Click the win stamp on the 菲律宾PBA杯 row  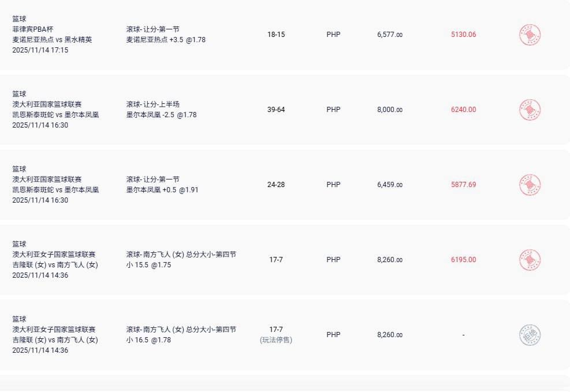tap(530, 35)
